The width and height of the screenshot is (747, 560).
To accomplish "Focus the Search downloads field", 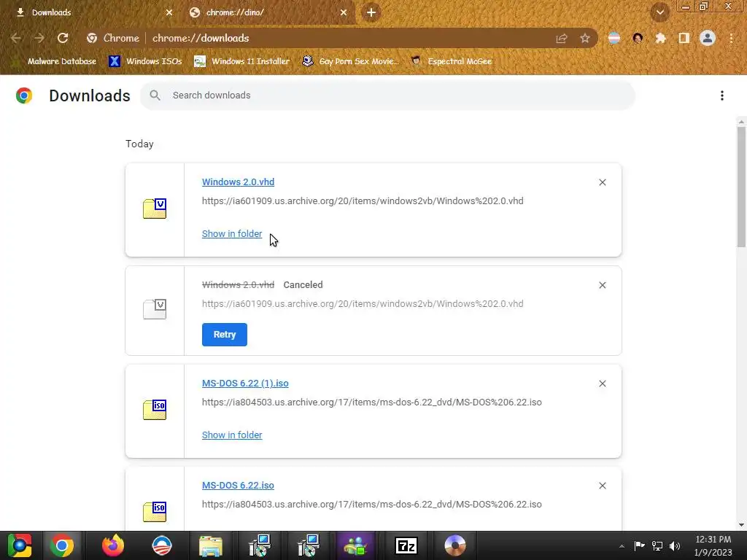I will pos(387,96).
